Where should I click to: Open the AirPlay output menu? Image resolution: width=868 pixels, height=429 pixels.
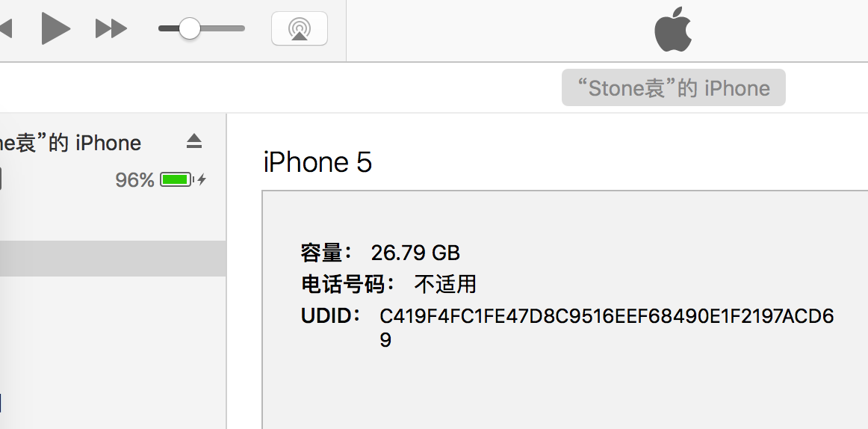300,28
